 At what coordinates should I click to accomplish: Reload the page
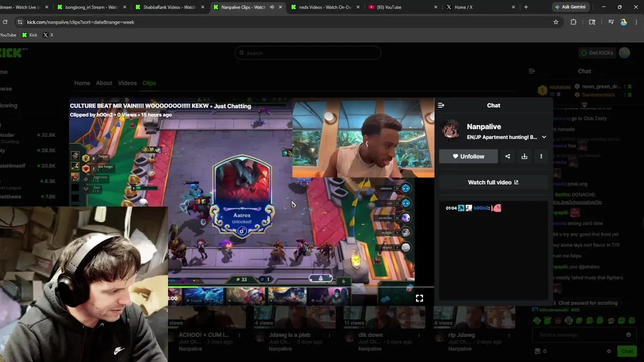click(x=5, y=22)
